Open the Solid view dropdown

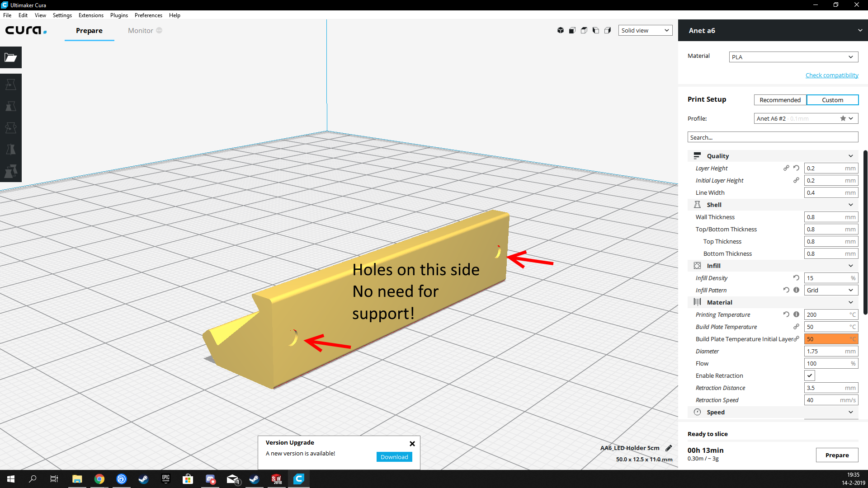[x=645, y=30]
